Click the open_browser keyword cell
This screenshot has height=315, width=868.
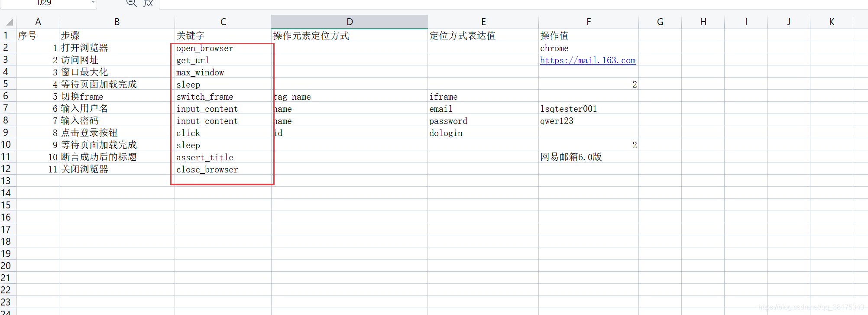coord(223,48)
